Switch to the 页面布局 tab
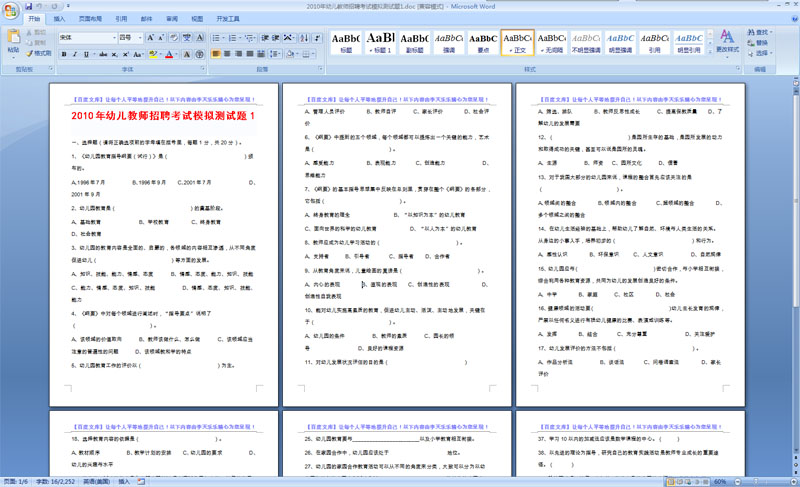This screenshot has height=487, width=800. (x=90, y=19)
